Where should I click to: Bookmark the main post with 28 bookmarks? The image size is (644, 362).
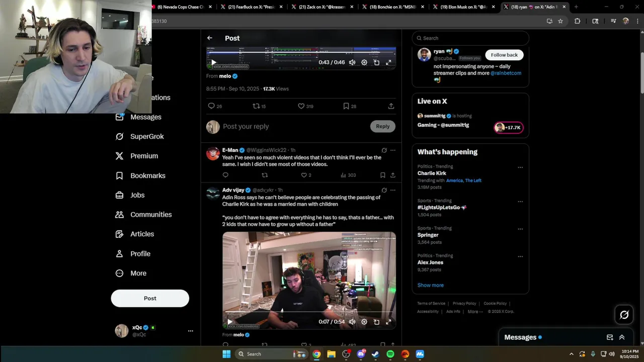tap(349, 106)
